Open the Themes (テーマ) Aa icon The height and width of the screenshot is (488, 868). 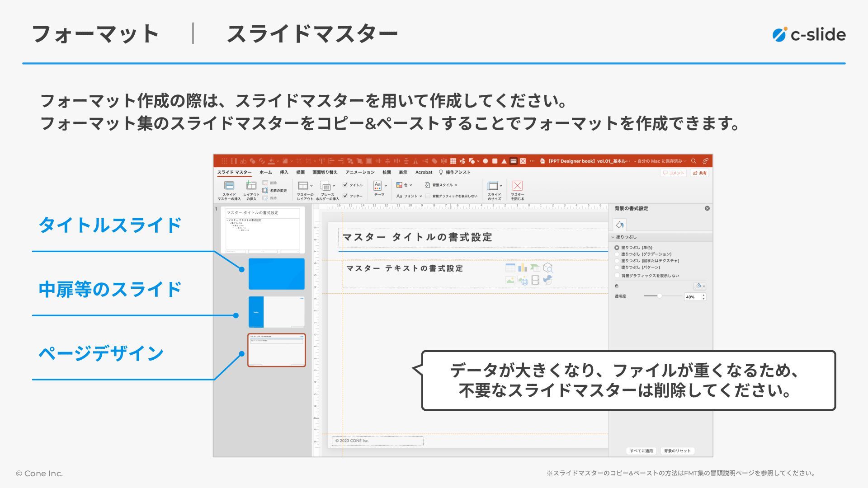point(378,185)
